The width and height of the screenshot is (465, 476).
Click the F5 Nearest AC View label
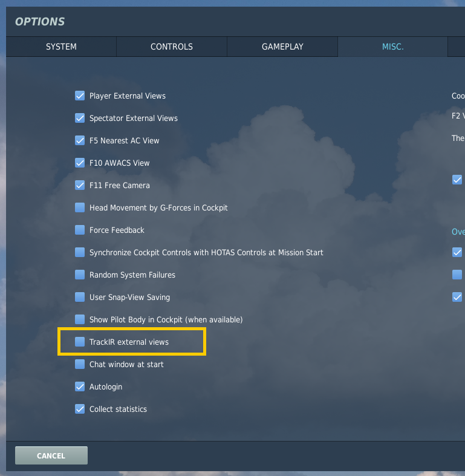pos(124,140)
